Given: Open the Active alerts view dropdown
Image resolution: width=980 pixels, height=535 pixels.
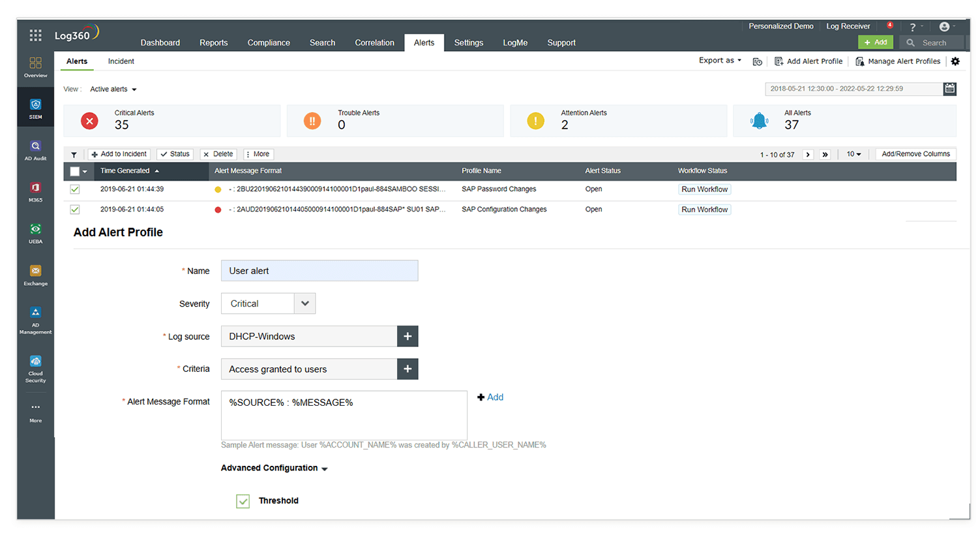Looking at the screenshot, I should (x=113, y=89).
